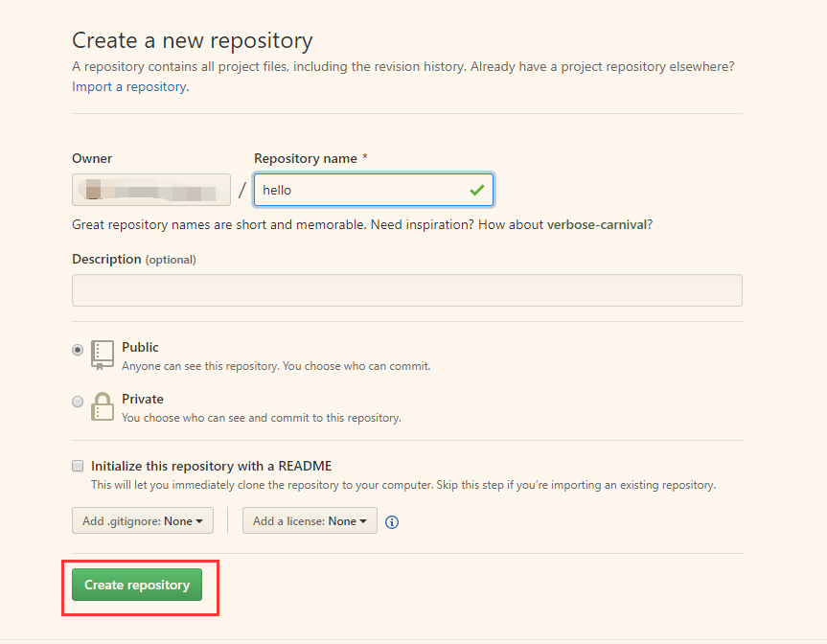Open the Add .gitignore dropdown

pos(143,520)
